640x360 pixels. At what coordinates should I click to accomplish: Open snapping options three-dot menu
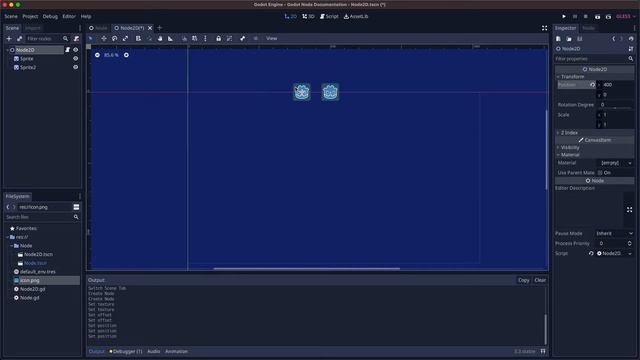(205, 38)
